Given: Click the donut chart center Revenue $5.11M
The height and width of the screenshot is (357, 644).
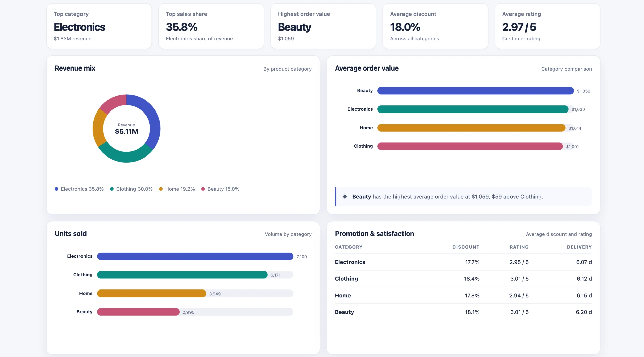Looking at the screenshot, I should [x=126, y=129].
